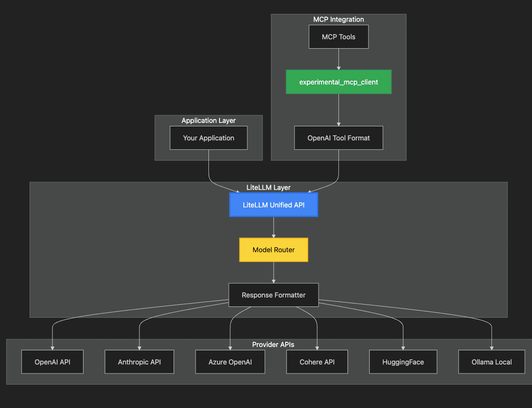Click the MCP Tools node
The image size is (532, 408).
click(x=338, y=37)
